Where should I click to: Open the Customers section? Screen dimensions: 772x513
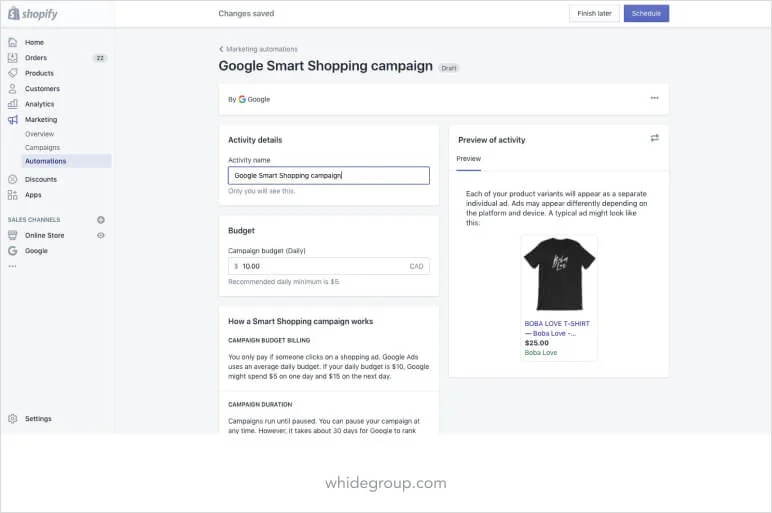click(42, 89)
